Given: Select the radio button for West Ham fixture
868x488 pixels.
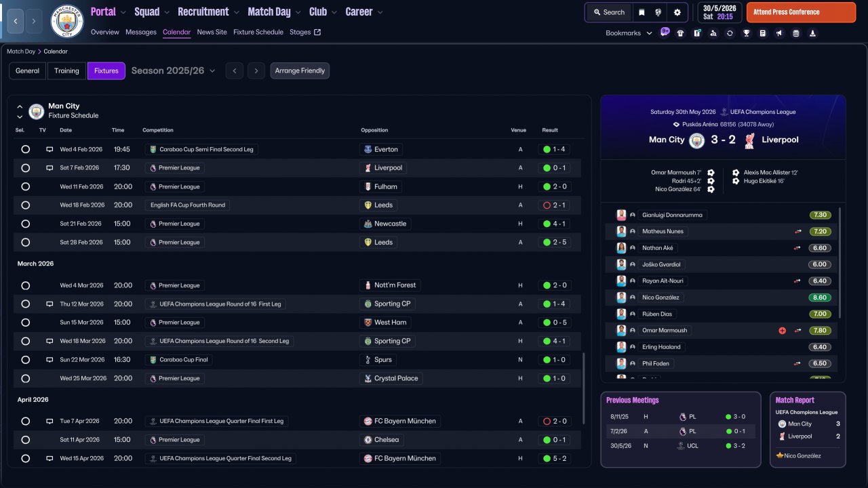Looking at the screenshot, I should coord(25,323).
